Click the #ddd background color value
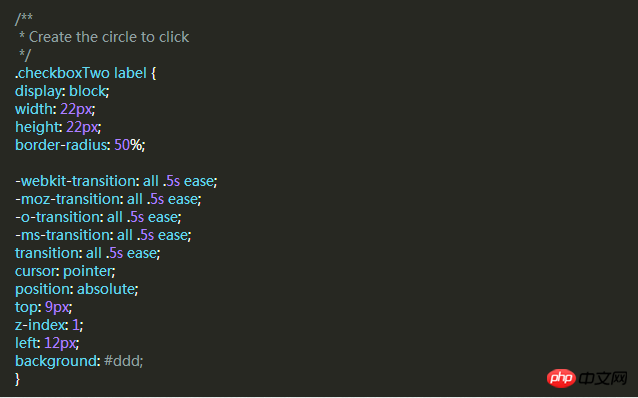 click(122, 361)
